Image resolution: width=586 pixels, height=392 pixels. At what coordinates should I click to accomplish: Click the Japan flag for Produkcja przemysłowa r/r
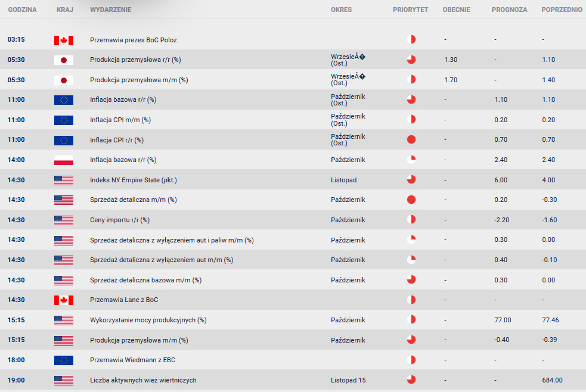64,60
